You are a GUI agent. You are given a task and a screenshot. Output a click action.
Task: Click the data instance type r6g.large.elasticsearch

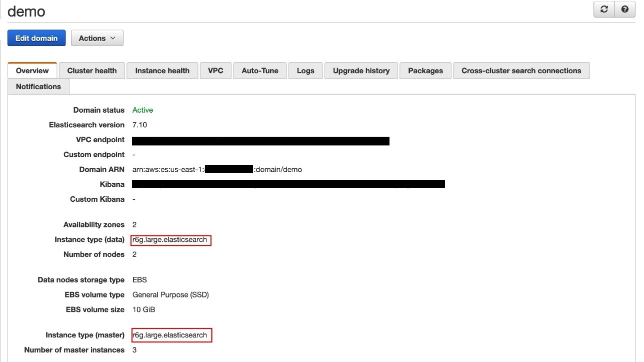coord(169,239)
